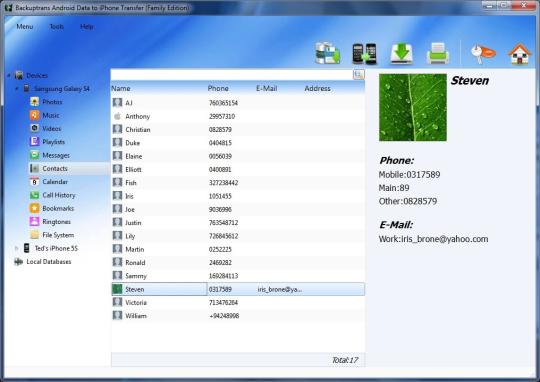Select contact Sammy
Screen dimensions: 540x382
click(238, 276)
